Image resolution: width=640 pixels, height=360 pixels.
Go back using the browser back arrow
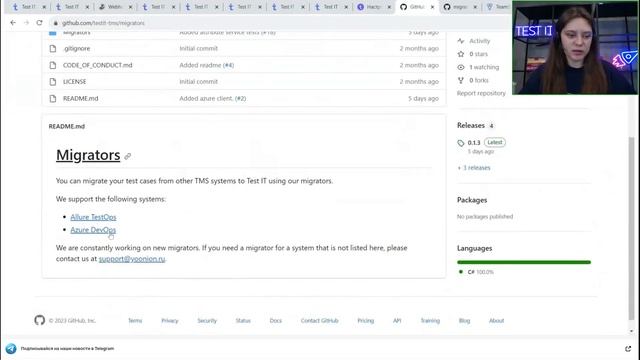pyautogui.click(x=13, y=23)
